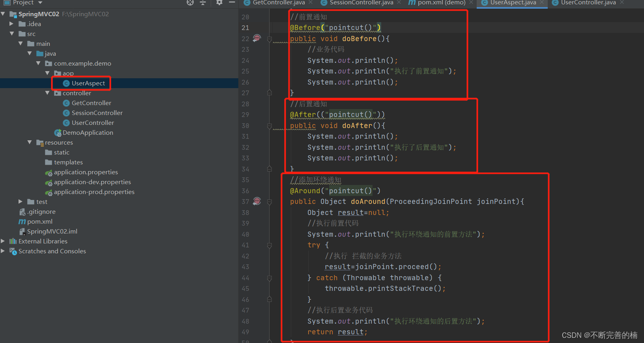Select the static folder

(62, 152)
